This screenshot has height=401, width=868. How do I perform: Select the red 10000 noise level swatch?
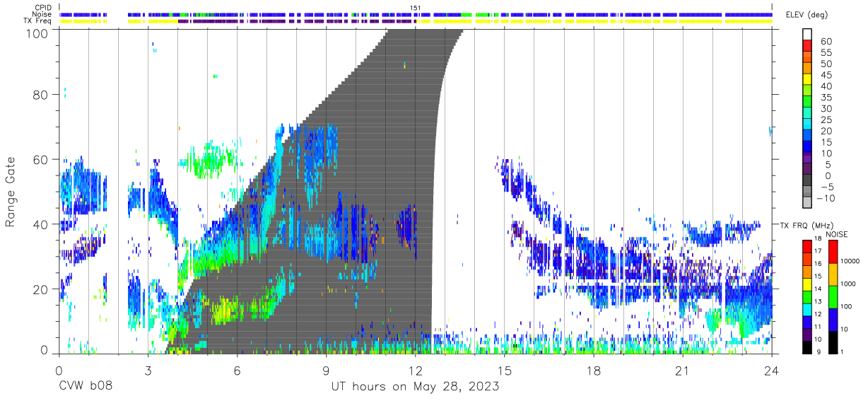pyautogui.click(x=833, y=252)
